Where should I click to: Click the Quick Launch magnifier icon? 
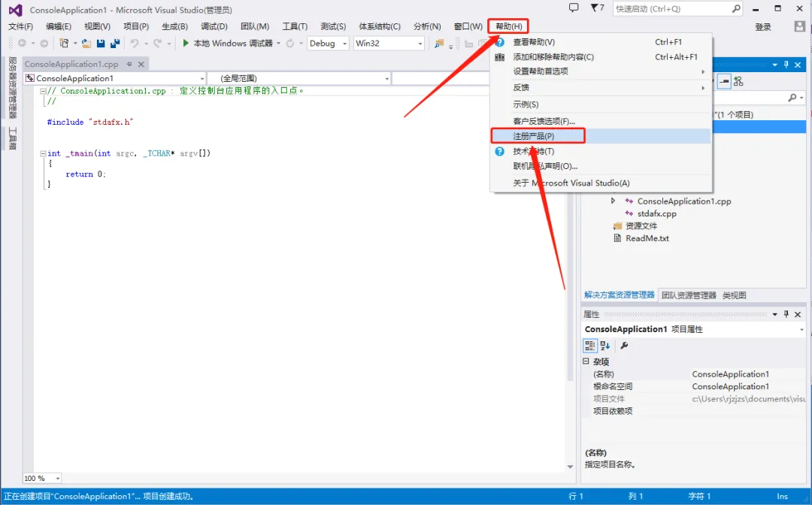736,9
